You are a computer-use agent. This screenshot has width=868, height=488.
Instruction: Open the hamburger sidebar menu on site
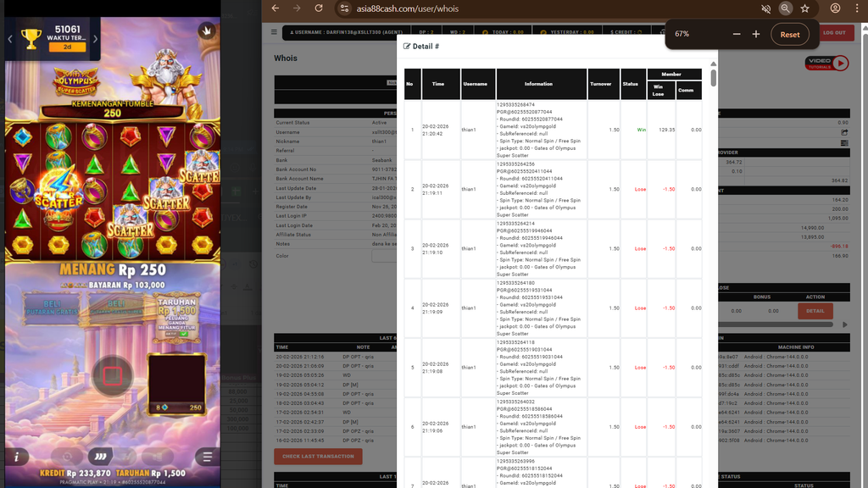pyautogui.click(x=274, y=32)
